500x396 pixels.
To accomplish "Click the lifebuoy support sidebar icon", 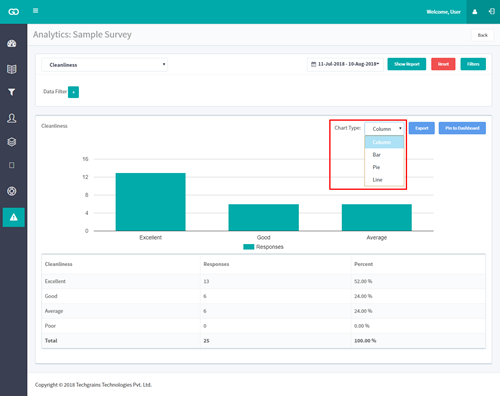I will click(x=12, y=191).
